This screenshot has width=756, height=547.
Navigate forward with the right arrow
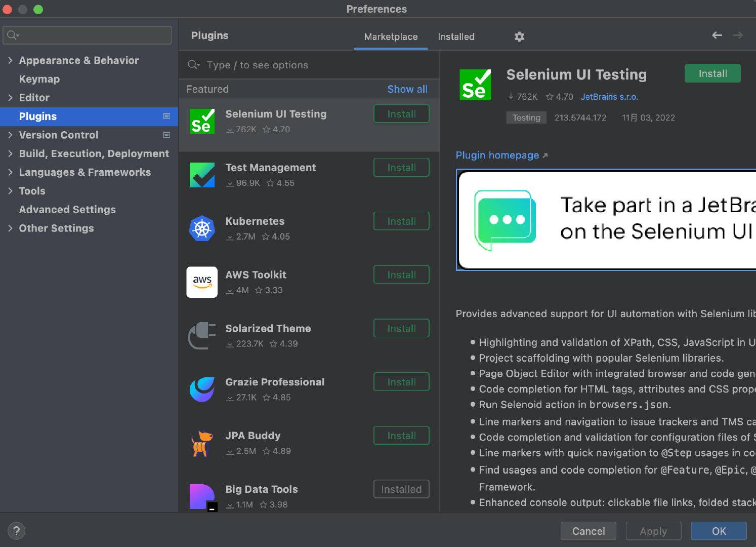738,35
